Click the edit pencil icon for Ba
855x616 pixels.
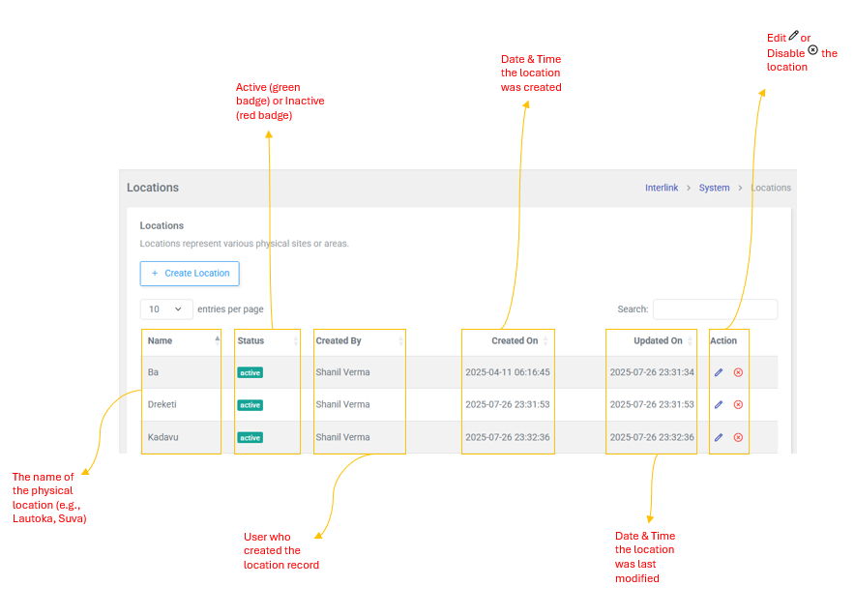719,372
